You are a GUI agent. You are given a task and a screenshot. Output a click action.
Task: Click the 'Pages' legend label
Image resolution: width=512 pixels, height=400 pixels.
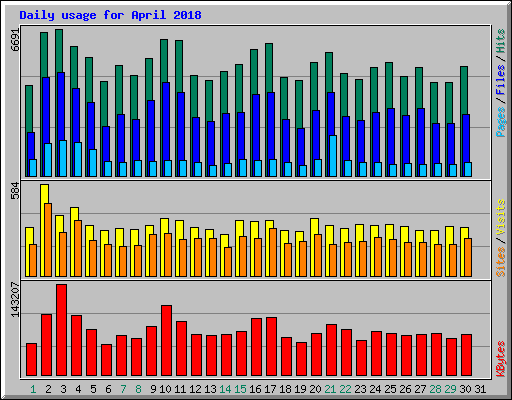click(500, 122)
